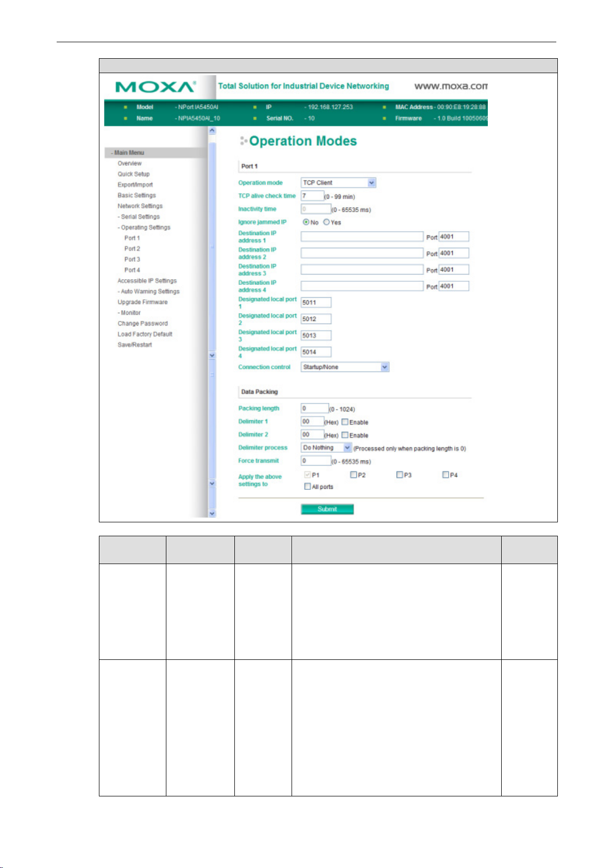Click the Designated local port 2 field
This screenshot has height=868, width=614.
[x=316, y=319]
